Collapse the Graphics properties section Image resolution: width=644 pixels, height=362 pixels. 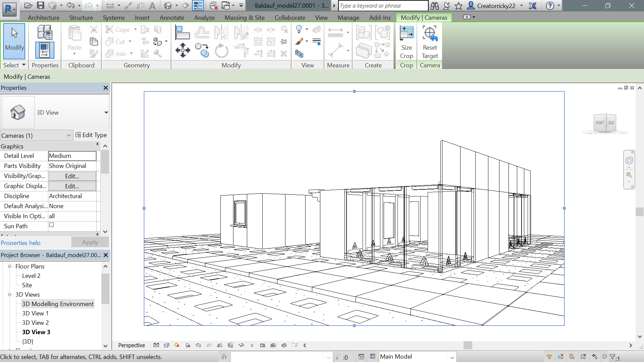tap(97, 144)
